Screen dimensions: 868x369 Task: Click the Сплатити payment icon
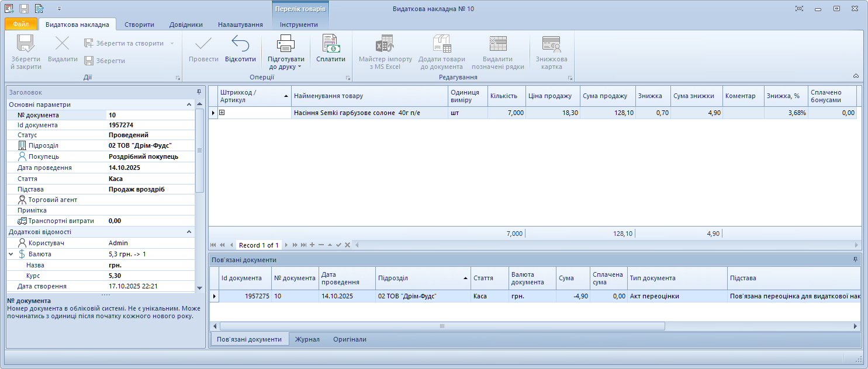tap(330, 44)
